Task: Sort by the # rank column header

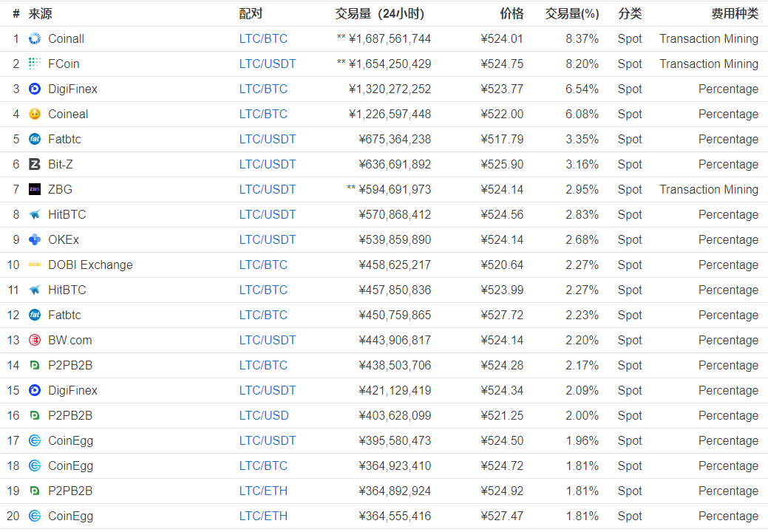Action: (16, 14)
